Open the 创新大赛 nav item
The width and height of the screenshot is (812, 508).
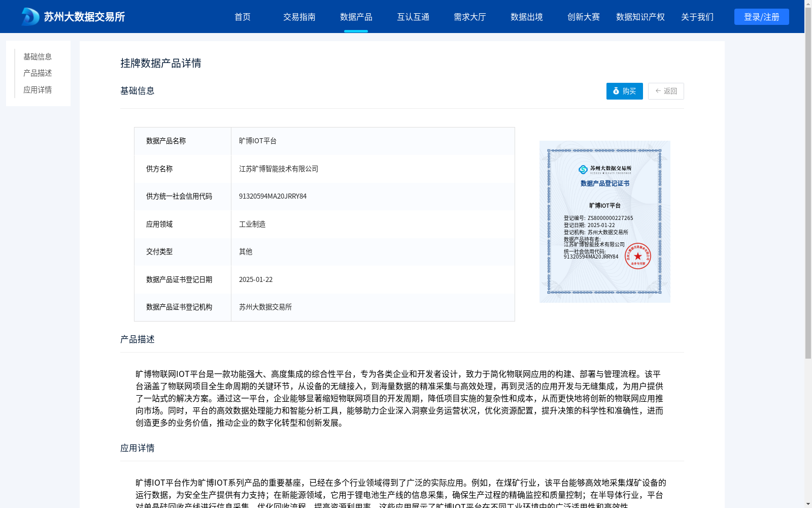(x=584, y=17)
